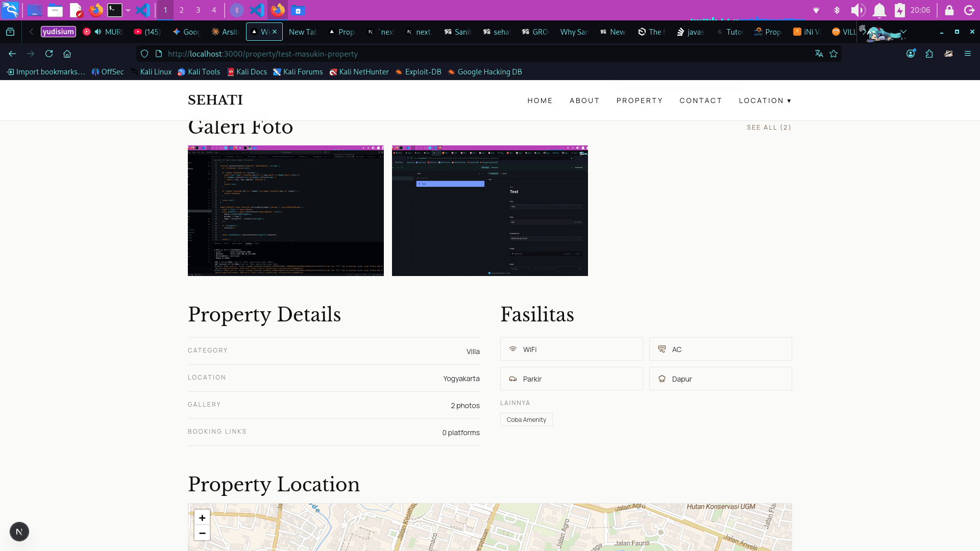Image resolution: width=980 pixels, height=551 pixels.
Task: Open the Firefox launcher in the top panel
Action: pyautogui.click(x=96, y=10)
